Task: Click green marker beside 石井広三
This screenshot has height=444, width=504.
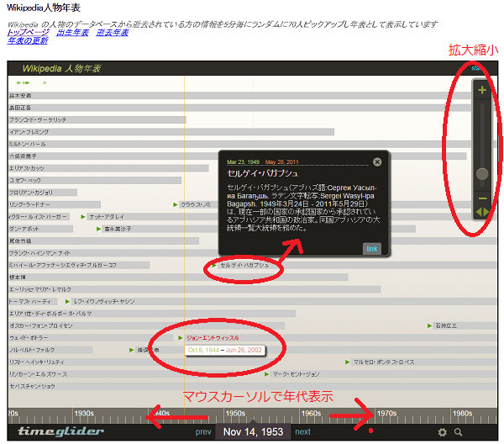Action: point(429,326)
